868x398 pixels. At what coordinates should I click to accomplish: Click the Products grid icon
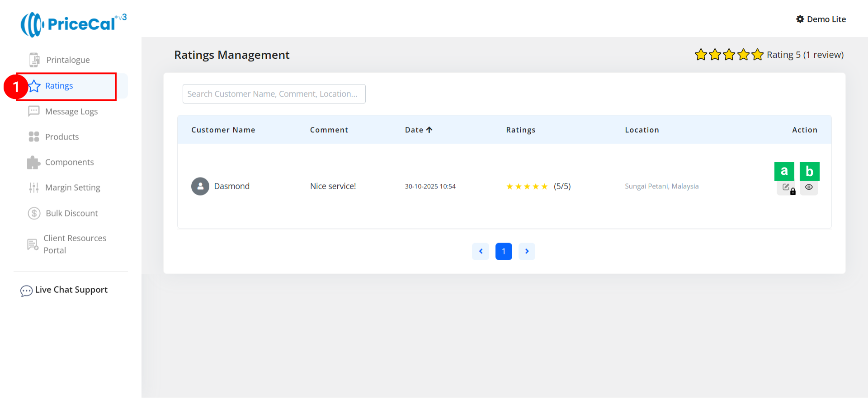(x=34, y=137)
